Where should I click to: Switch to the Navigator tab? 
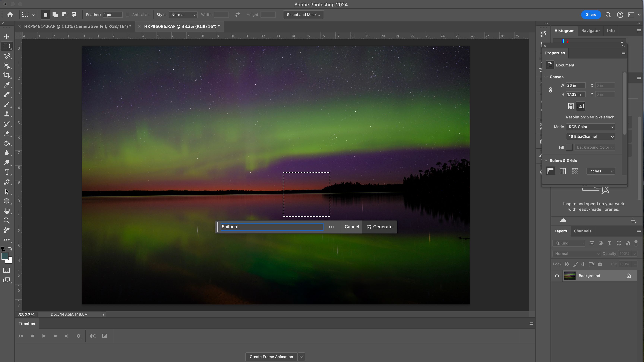click(x=591, y=30)
